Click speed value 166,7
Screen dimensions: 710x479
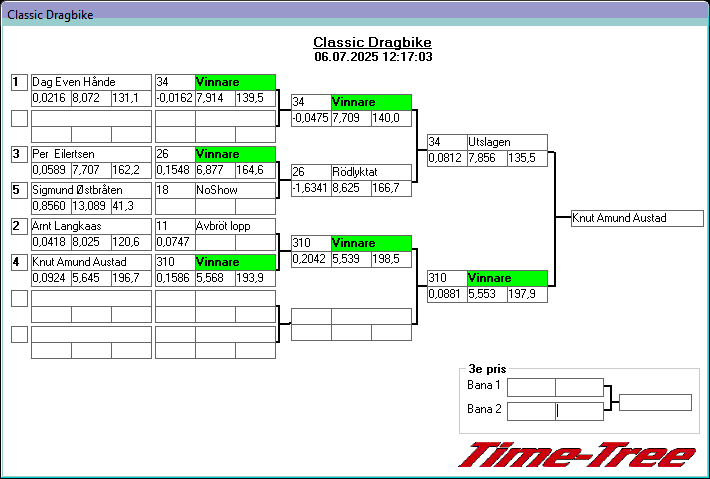click(391, 188)
